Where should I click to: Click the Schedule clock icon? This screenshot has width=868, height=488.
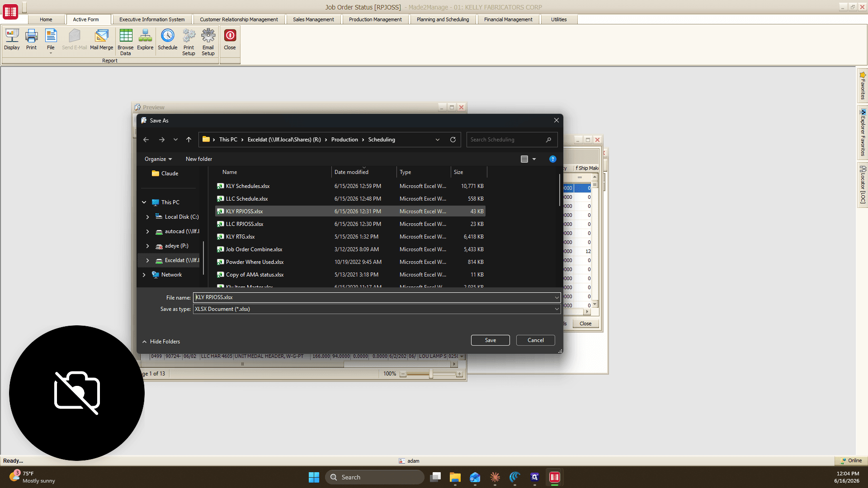[168, 39]
